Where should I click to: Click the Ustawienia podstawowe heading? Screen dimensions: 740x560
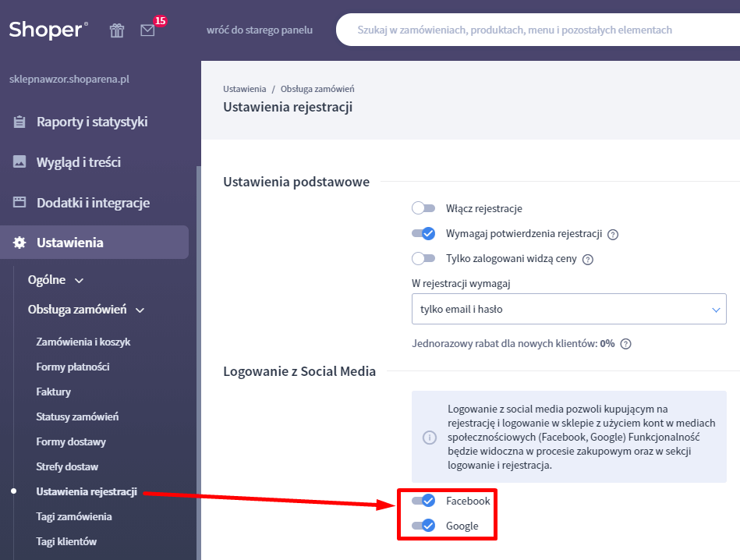pyautogui.click(x=296, y=183)
